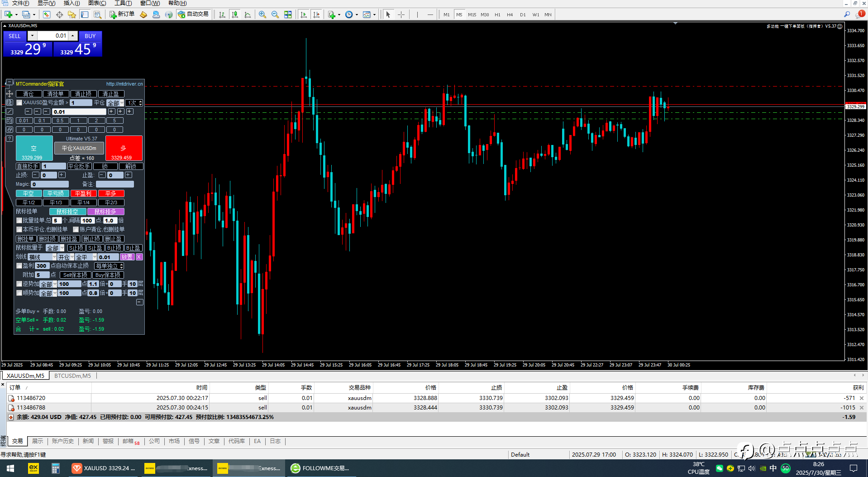Select the crosshair cursor tool
This screenshot has height=477, width=868.
pyautogui.click(x=401, y=14)
